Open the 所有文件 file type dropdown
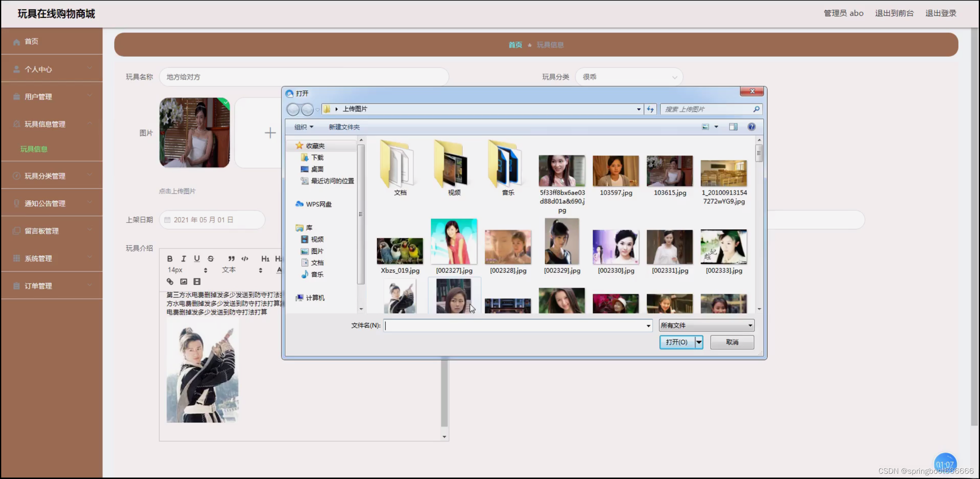This screenshot has width=980, height=479. click(706, 325)
